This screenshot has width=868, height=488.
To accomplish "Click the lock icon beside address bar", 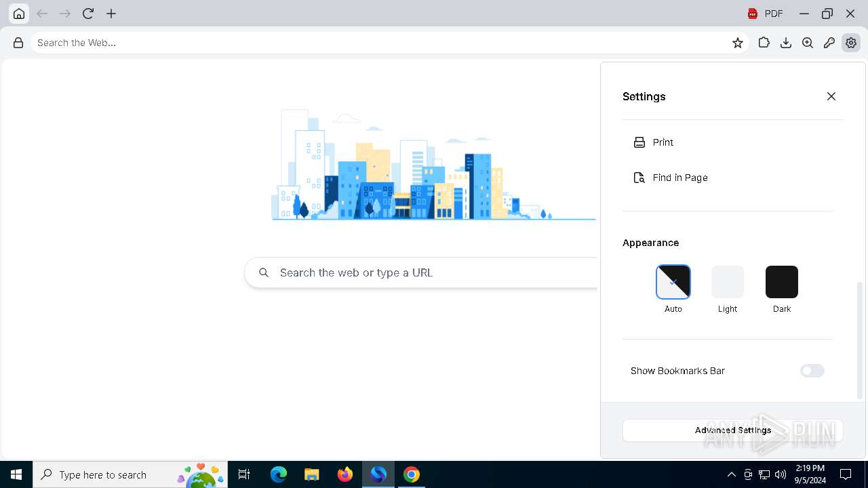I will pyautogui.click(x=18, y=43).
